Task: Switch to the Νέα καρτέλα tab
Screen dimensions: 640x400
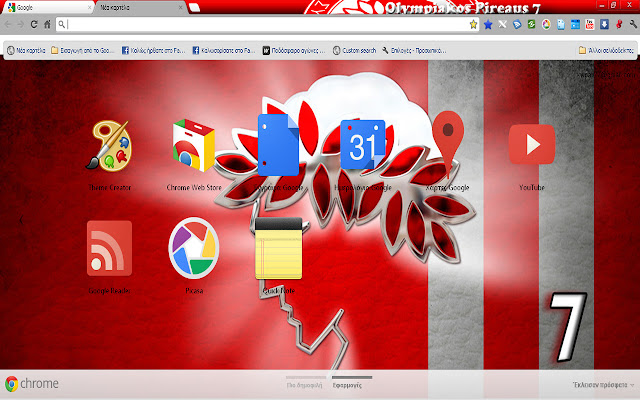Action: (141, 7)
